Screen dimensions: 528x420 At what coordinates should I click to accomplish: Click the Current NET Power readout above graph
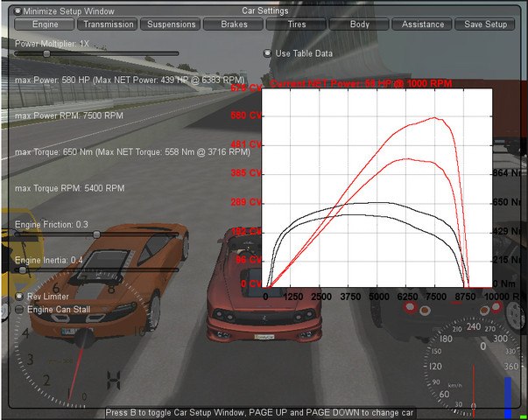pos(361,83)
